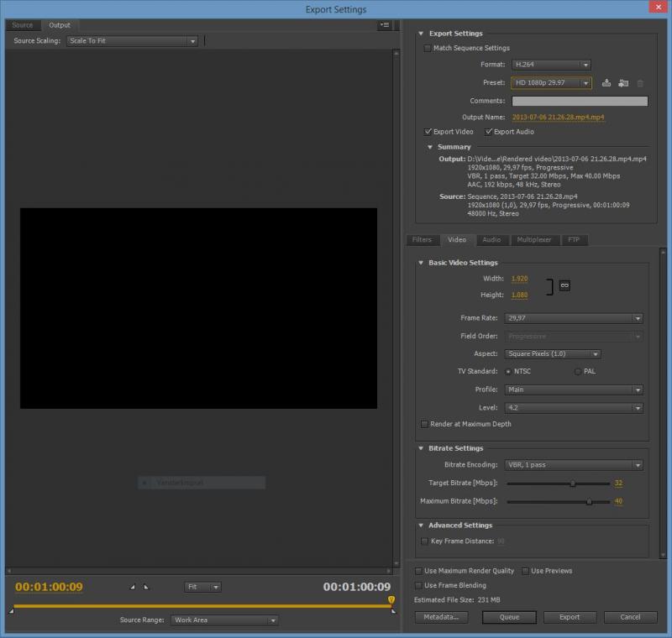Open the Bitrate Encoding dropdown
Viewport: 672px width, 638px height.
coord(574,465)
